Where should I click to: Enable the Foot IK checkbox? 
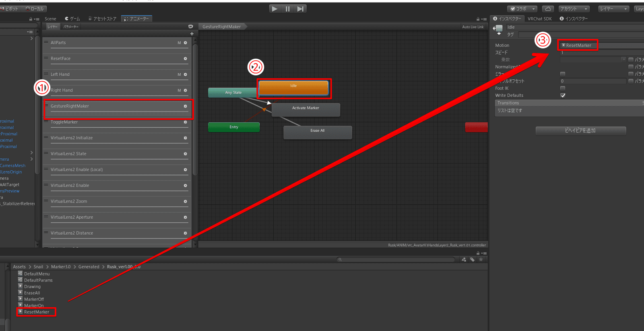pyautogui.click(x=563, y=88)
